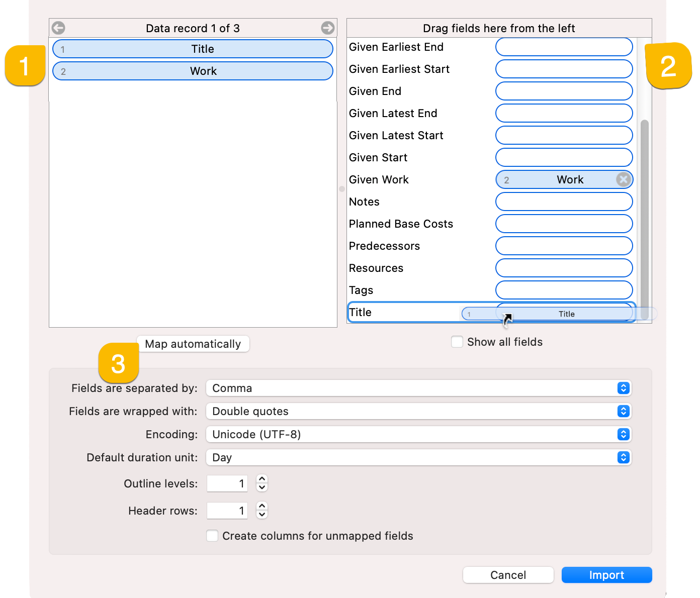This screenshot has height=598, width=700.
Task: Click Import to finish importing
Action: coord(606,575)
